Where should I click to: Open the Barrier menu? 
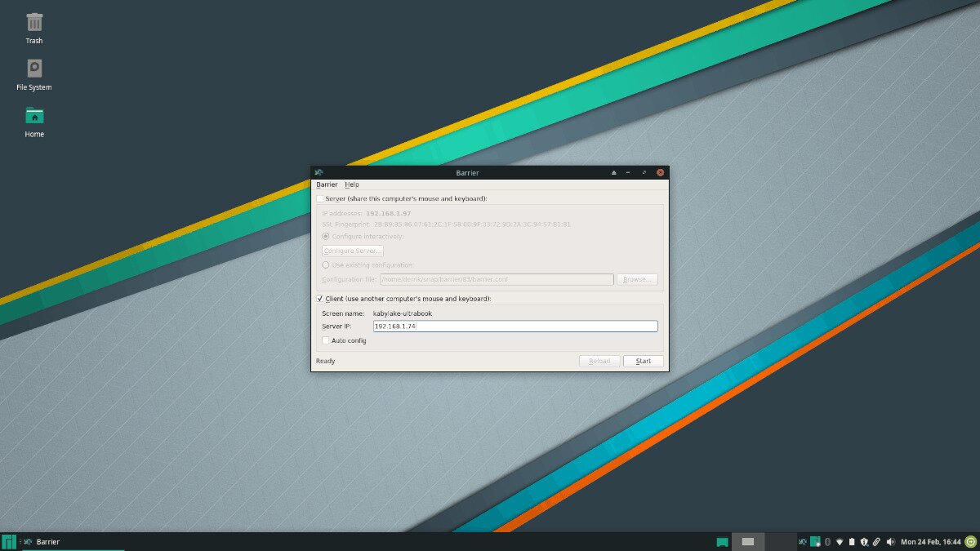coord(327,184)
